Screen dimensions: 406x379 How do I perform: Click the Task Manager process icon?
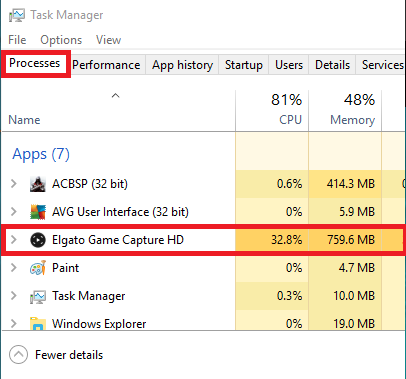point(38,296)
